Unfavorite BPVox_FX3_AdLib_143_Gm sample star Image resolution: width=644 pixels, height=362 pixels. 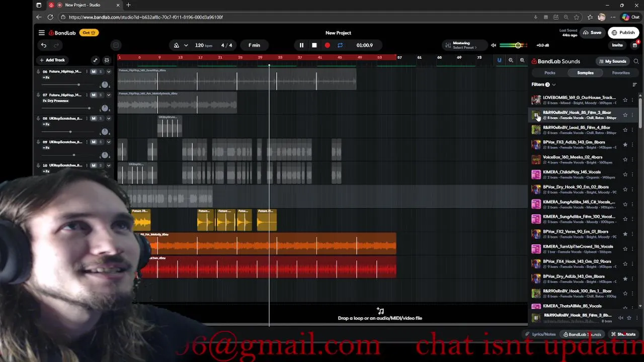[x=625, y=145]
